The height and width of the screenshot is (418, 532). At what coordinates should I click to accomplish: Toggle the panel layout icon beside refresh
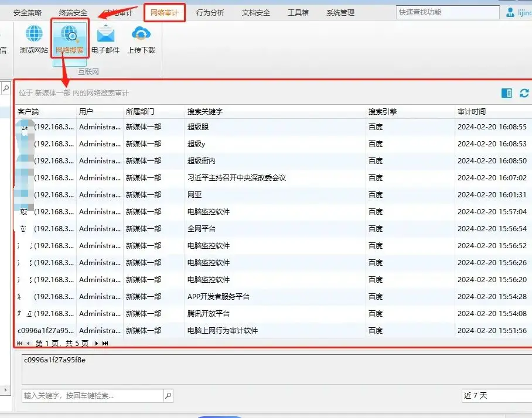tap(507, 93)
